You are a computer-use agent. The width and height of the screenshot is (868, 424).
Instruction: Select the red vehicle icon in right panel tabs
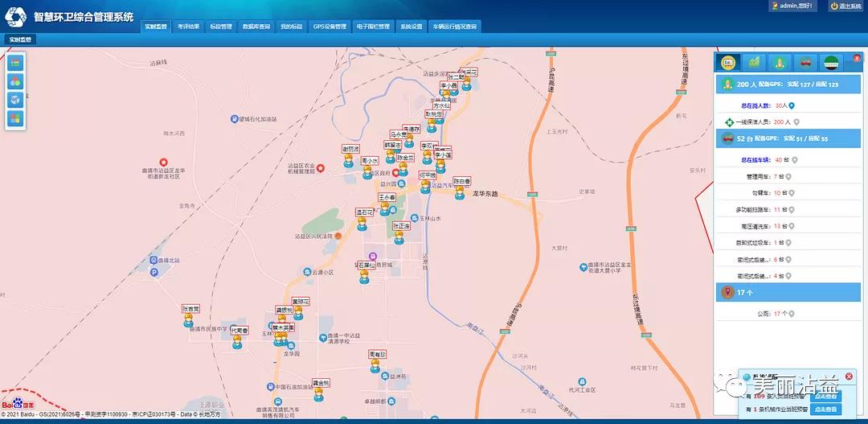coord(805,62)
